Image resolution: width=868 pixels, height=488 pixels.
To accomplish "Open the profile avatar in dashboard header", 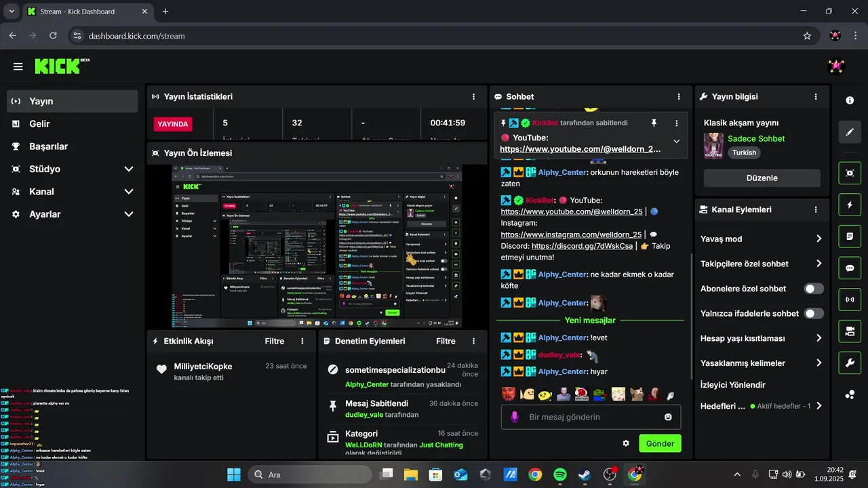I will coord(836,66).
